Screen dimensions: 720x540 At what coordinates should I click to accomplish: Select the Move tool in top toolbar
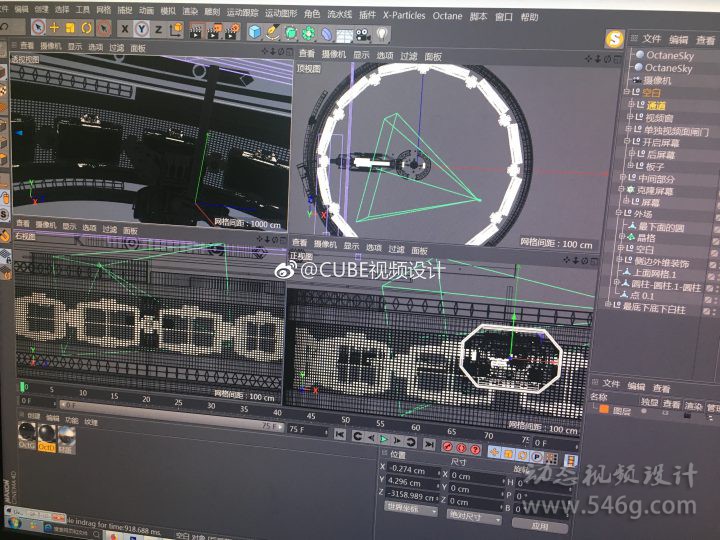[x=55, y=28]
